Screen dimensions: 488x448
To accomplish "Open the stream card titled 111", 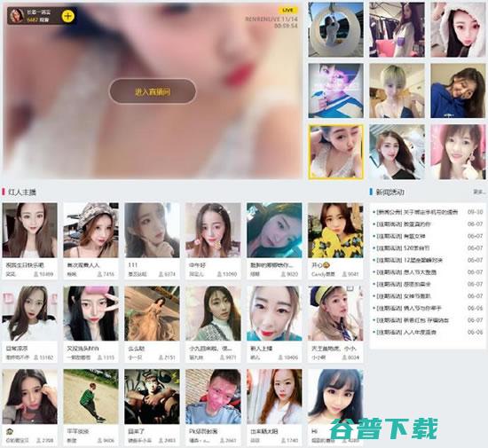I will (x=152, y=240).
